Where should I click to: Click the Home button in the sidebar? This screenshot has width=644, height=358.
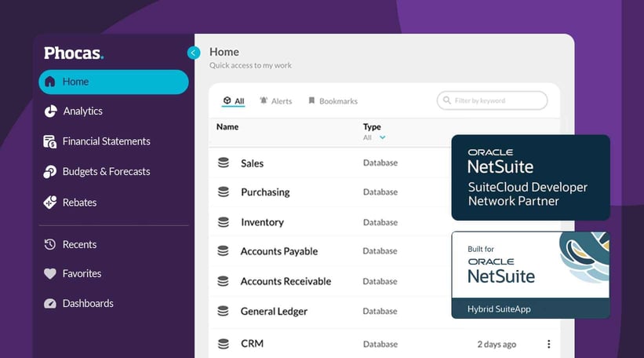[114, 82]
